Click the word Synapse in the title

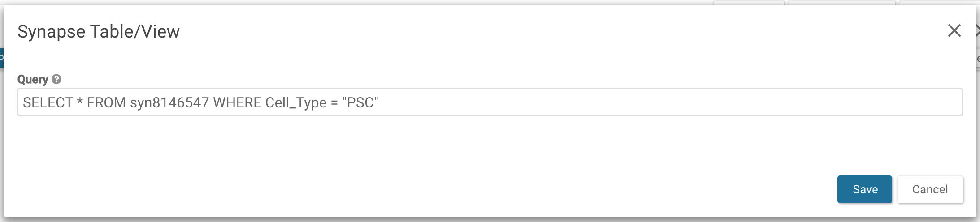pyautogui.click(x=51, y=32)
